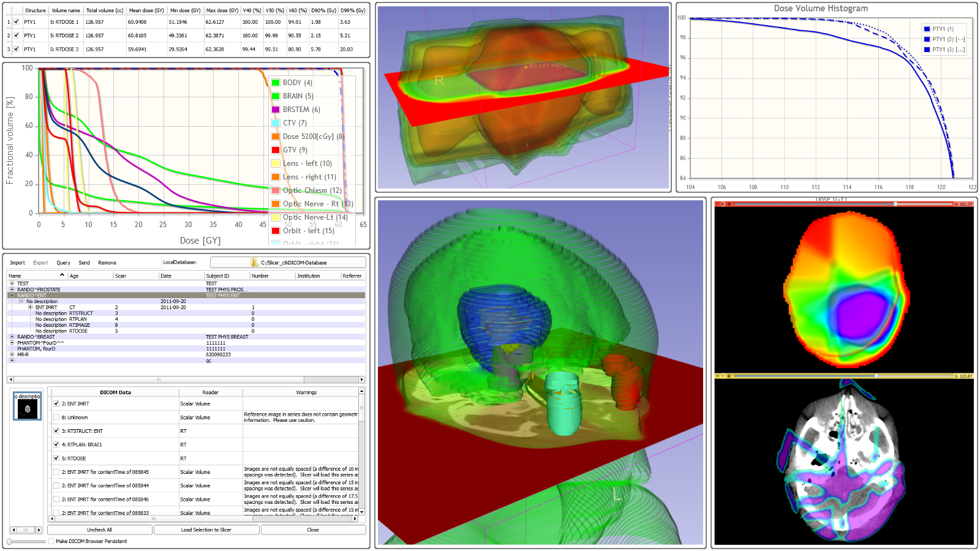
Task: Click the green BODY (4) legend icon
Action: (x=276, y=83)
